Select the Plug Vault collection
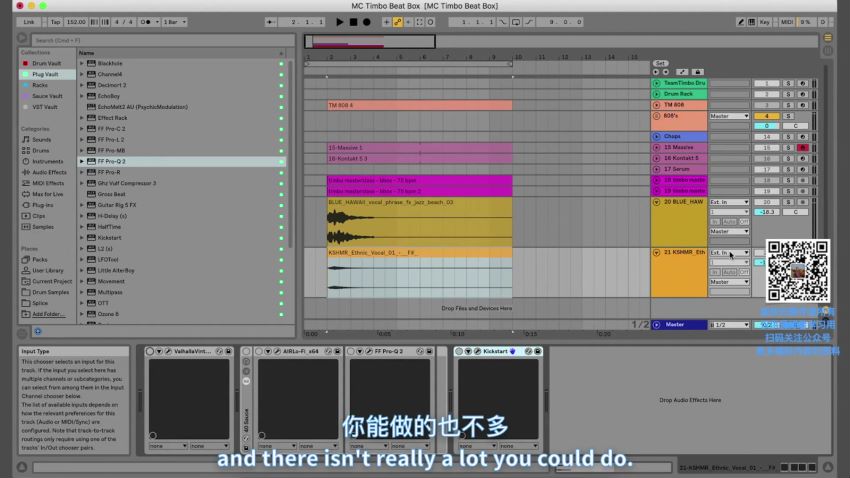Viewport: 850px width, 478px height. coord(45,74)
